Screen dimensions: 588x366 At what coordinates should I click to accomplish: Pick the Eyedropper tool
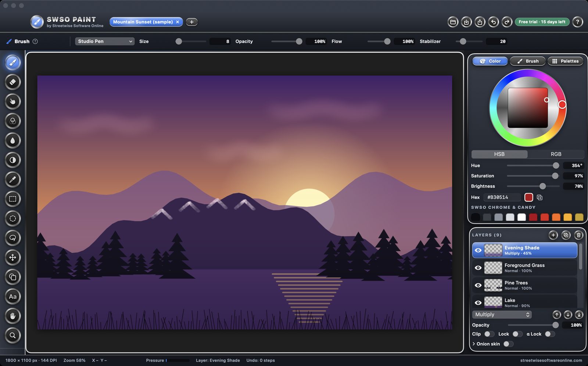point(12,180)
